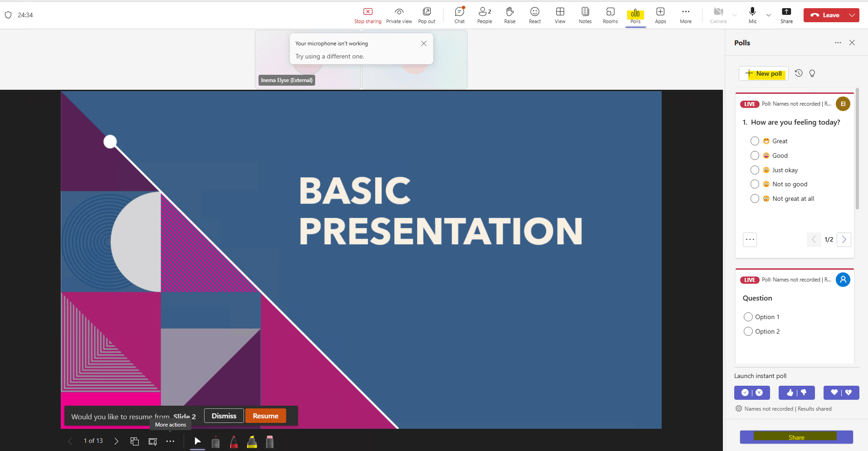
Task: Open the Apps menu
Action: click(661, 15)
